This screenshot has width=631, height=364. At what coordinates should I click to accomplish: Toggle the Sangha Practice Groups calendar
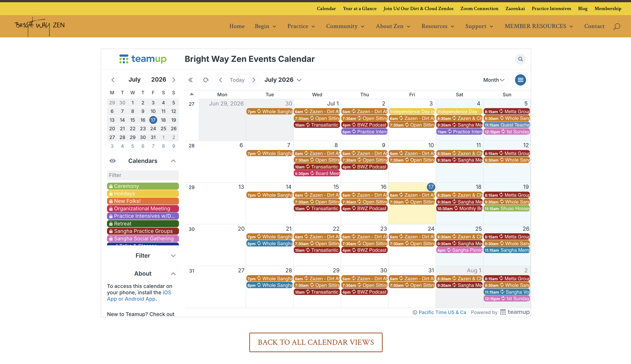pos(143,231)
